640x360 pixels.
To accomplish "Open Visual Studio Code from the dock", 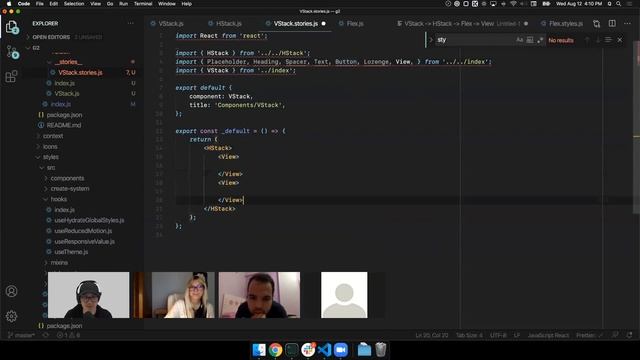I will [x=324, y=350].
